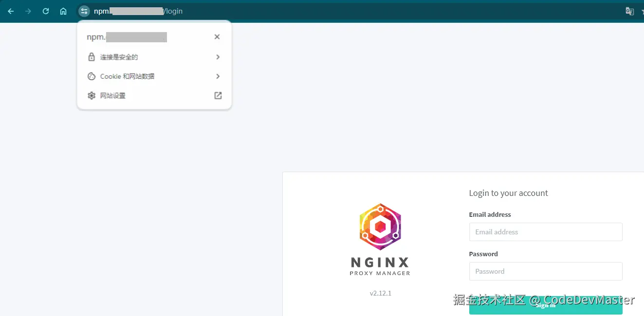The height and width of the screenshot is (316, 644).
Task: Click the Login to your account heading
Action: [x=508, y=193]
